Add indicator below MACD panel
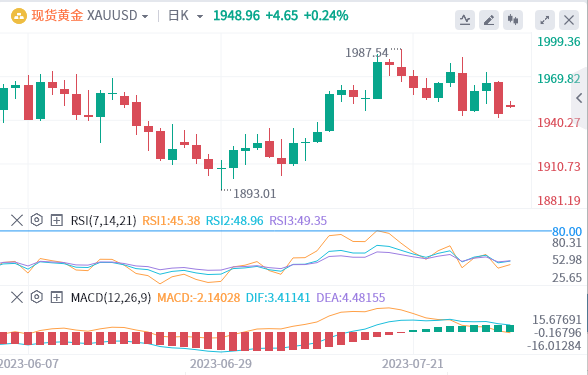This screenshot has height=375, width=588. [x=57, y=297]
